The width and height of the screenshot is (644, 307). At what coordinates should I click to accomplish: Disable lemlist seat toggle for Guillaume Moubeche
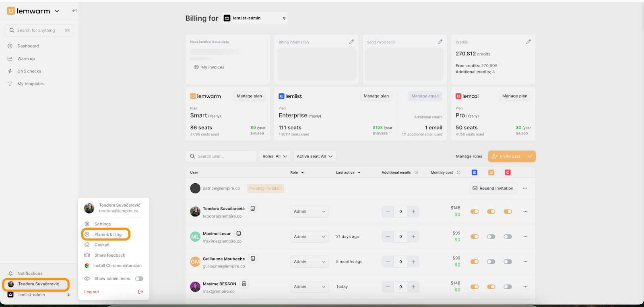coord(475,262)
